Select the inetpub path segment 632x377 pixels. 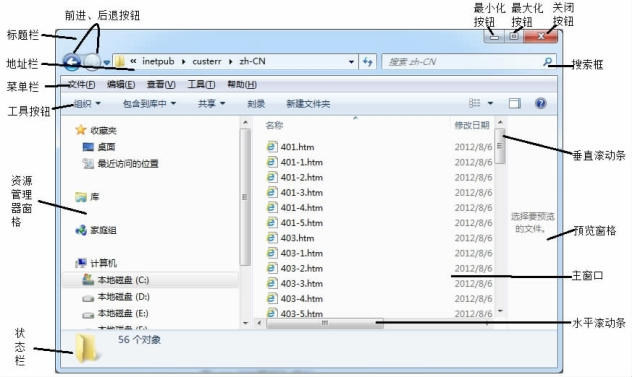point(158,61)
